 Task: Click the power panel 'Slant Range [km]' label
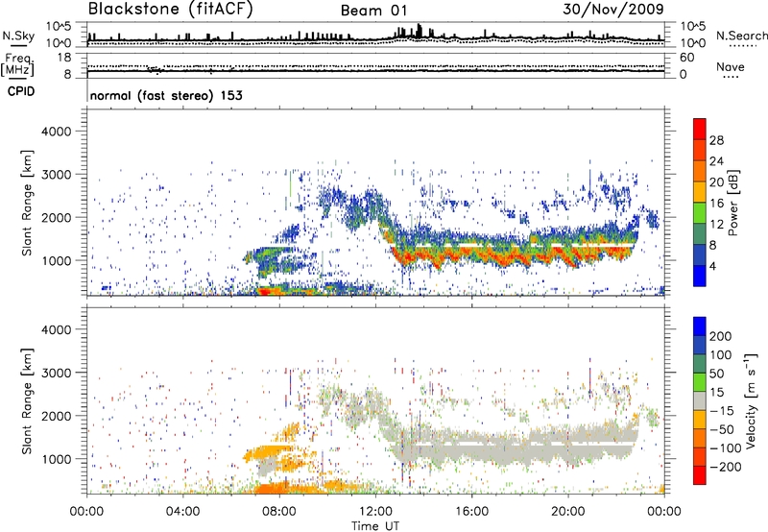point(28,203)
